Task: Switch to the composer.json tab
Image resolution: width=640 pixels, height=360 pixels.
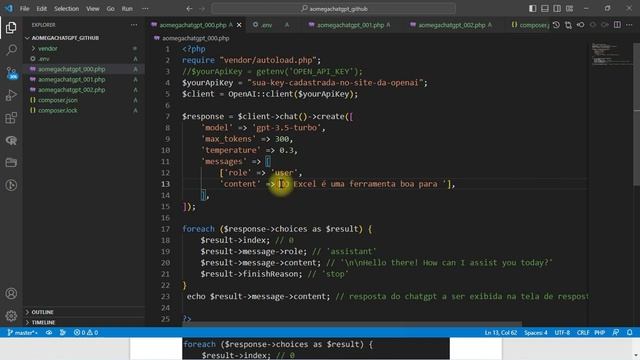Action: (x=530, y=25)
